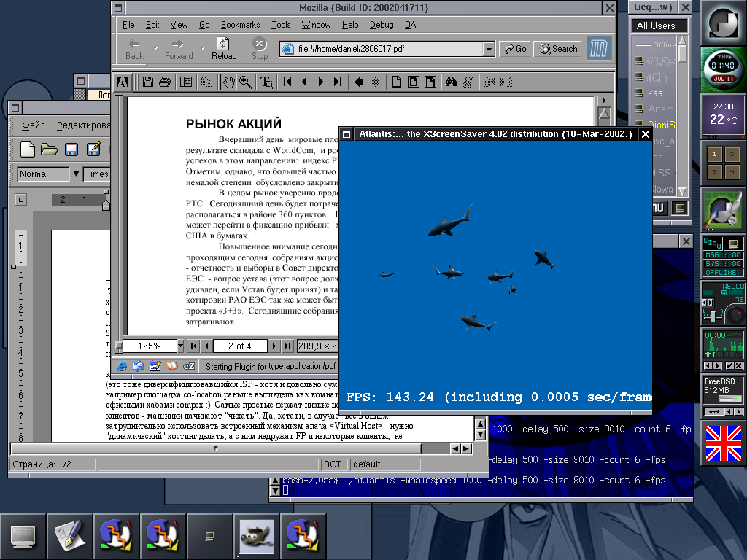The width and height of the screenshot is (747, 560).
Task: Select the Text Select tool
Action: click(x=266, y=82)
